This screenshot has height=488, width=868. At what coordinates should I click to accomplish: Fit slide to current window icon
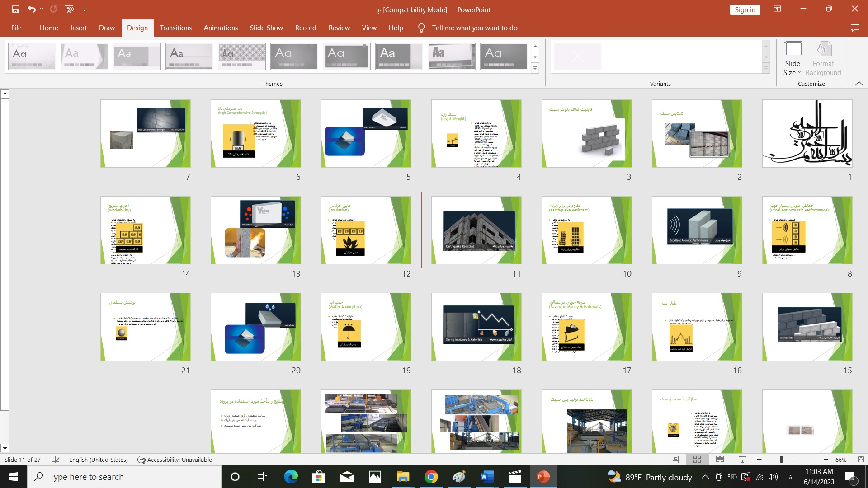pyautogui.click(x=860, y=460)
